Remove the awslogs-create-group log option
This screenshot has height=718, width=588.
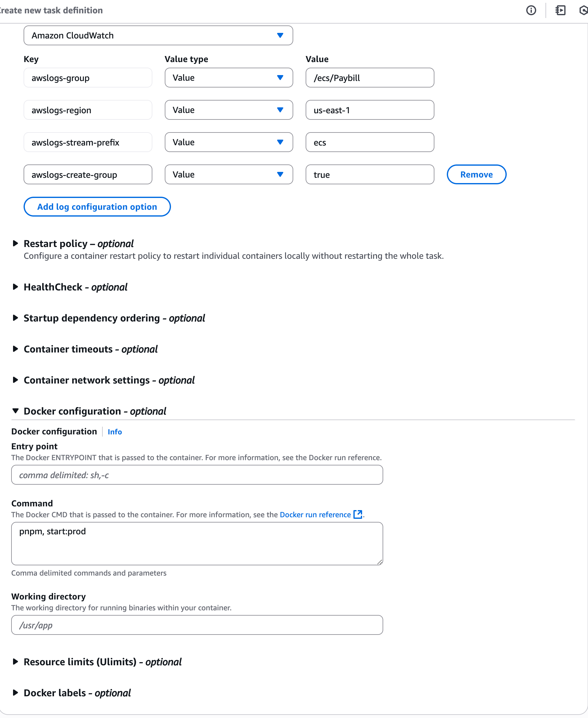[x=476, y=175]
